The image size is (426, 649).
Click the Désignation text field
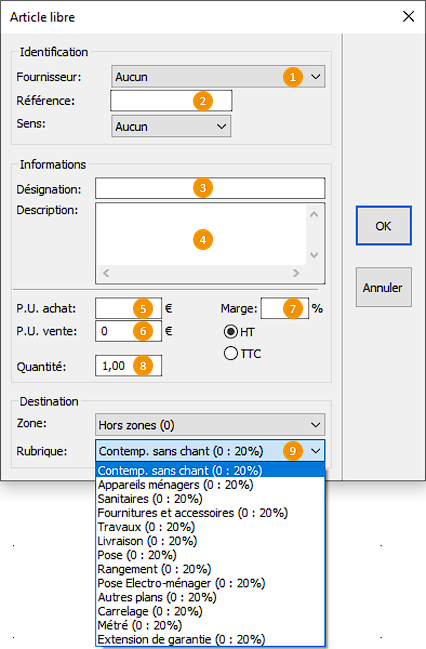tap(210, 188)
